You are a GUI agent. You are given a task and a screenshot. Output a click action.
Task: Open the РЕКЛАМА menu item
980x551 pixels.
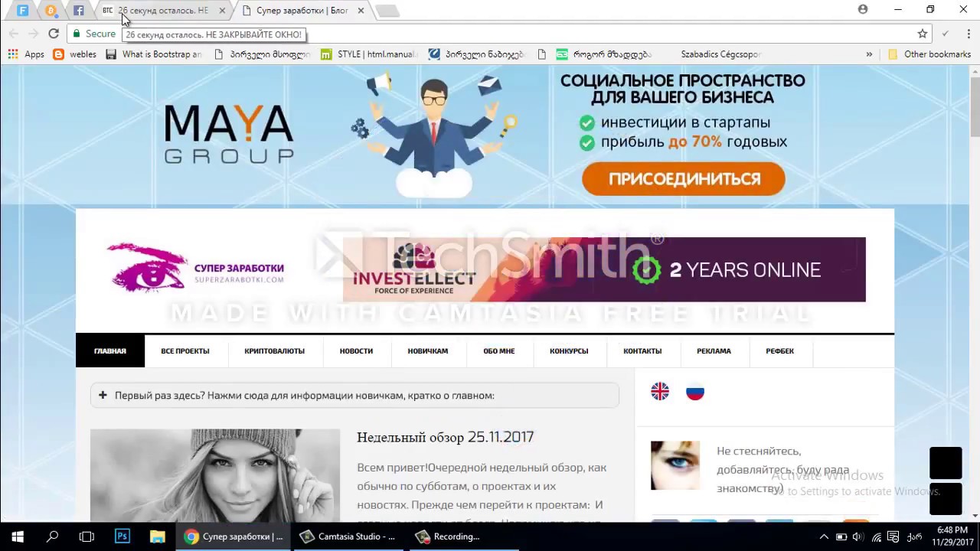[x=714, y=351]
